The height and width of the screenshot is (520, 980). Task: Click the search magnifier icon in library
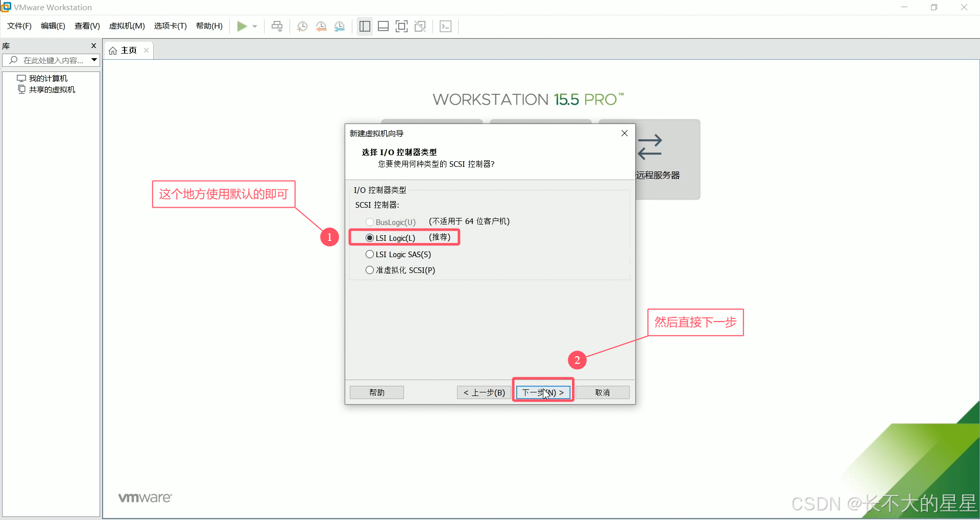(x=14, y=60)
